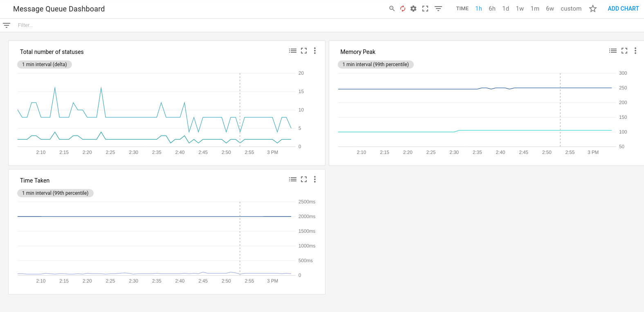Select the 6h time range
644x312 pixels.
tap(492, 9)
